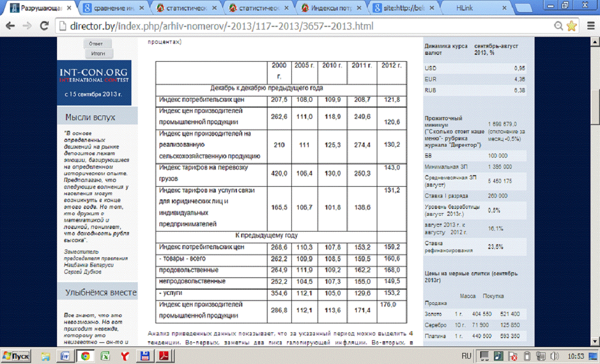This screenshot has height=364, width=600.
Task: Open the Chrome menu (three lines)
Action: (589, 26)
